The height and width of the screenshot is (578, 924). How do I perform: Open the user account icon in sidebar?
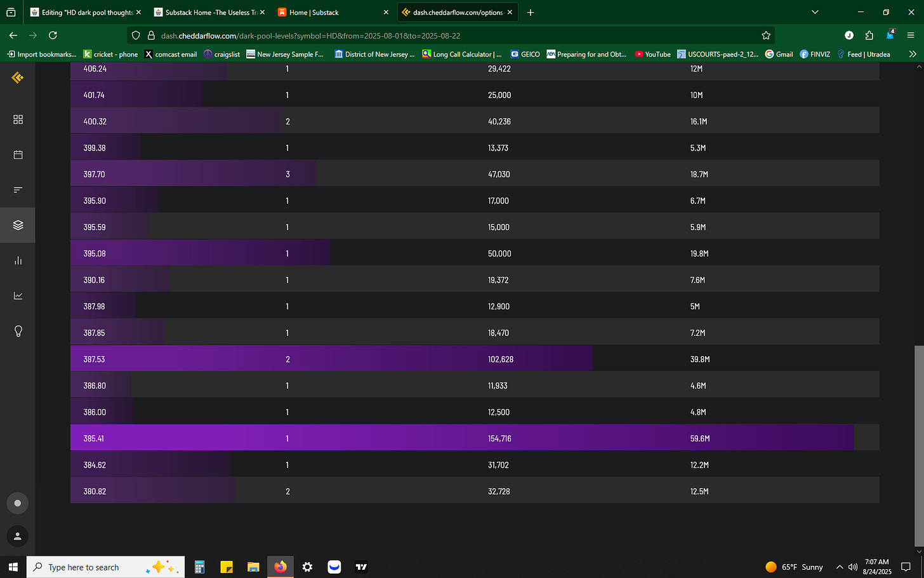coord(18,536)
